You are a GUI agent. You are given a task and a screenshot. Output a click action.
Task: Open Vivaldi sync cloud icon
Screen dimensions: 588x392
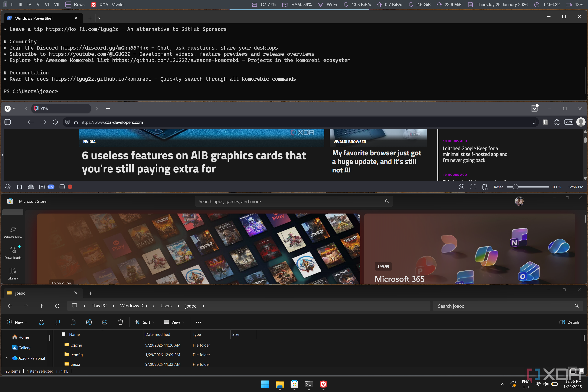point(31,187)
